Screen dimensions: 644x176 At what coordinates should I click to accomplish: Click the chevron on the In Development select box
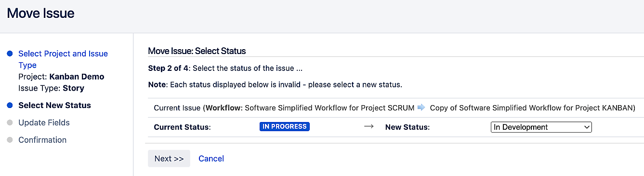point(586,127)
